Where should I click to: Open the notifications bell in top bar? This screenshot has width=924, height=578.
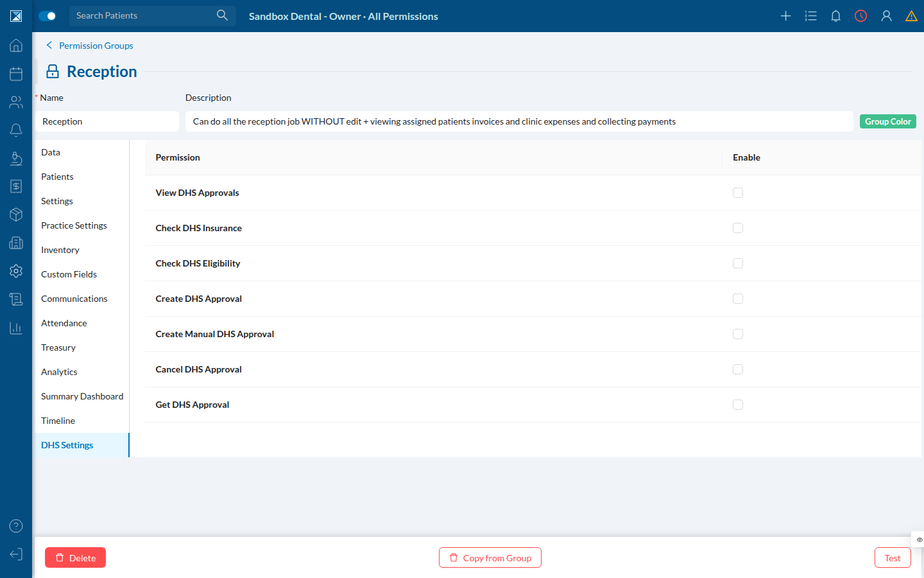tap(835, 16)
